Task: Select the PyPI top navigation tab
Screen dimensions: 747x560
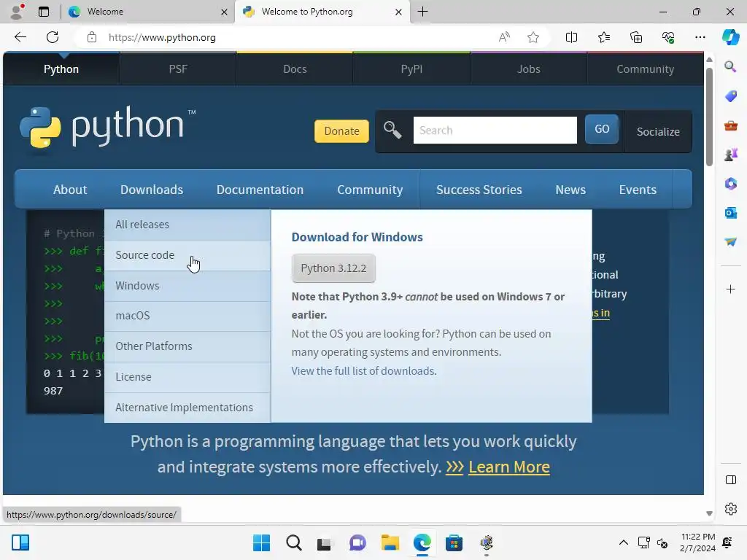Action: coord(411,69)
